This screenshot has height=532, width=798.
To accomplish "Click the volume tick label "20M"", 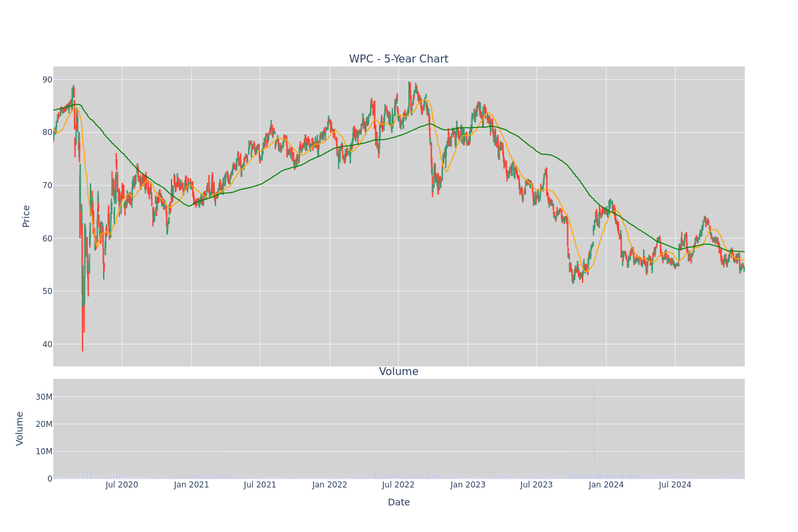I will pos(44,424).
